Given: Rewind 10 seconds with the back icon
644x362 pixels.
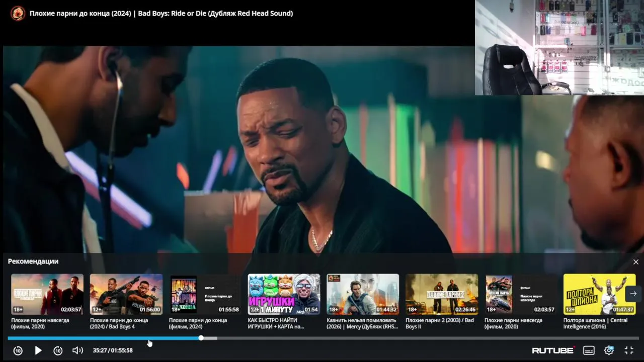Looking at the screenshot, I should pos(18,350).
